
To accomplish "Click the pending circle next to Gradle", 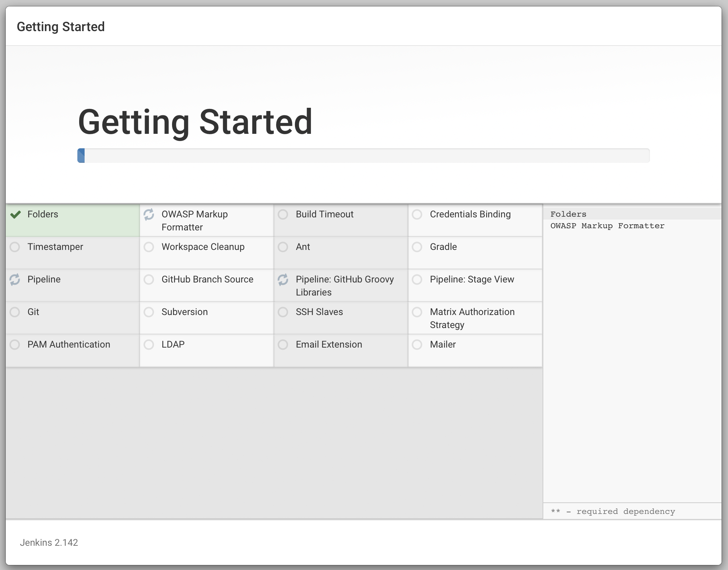I will [417, 247].
